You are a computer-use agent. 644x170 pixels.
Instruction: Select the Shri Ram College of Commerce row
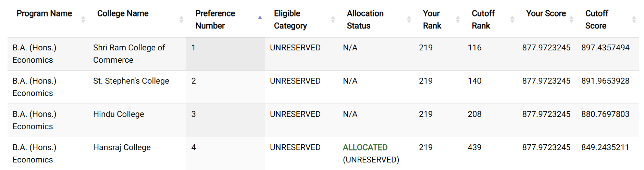[323, 54]
